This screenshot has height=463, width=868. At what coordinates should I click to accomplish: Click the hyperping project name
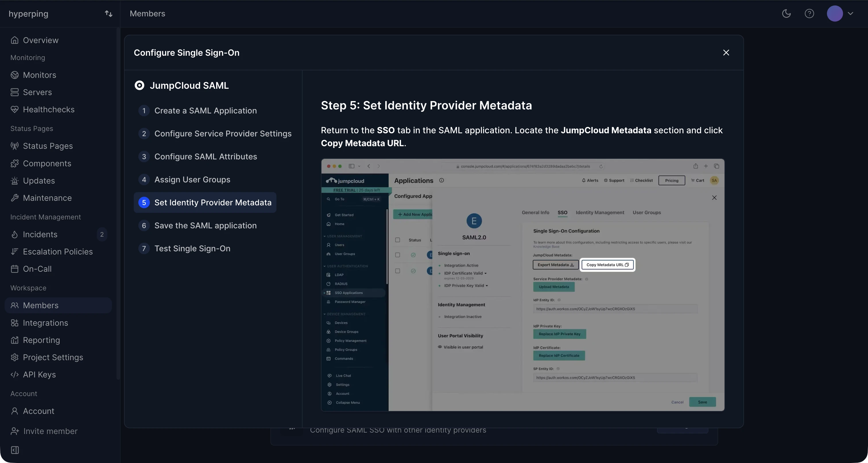[28, 13]
